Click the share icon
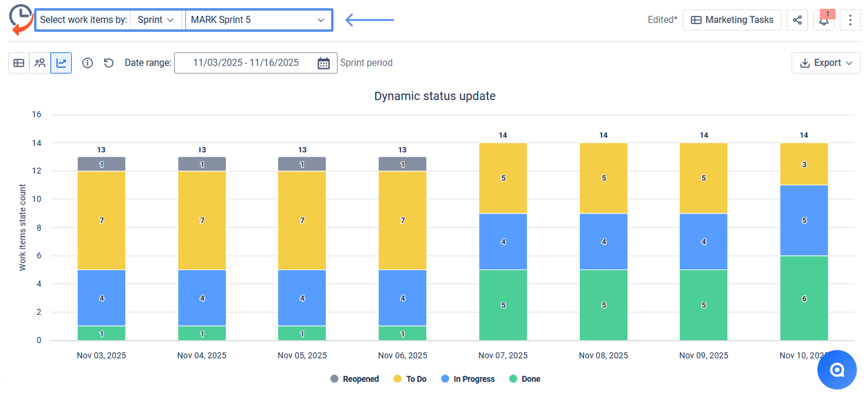The width and height of the screenshot is (868, 403). (x=797, y=20)
